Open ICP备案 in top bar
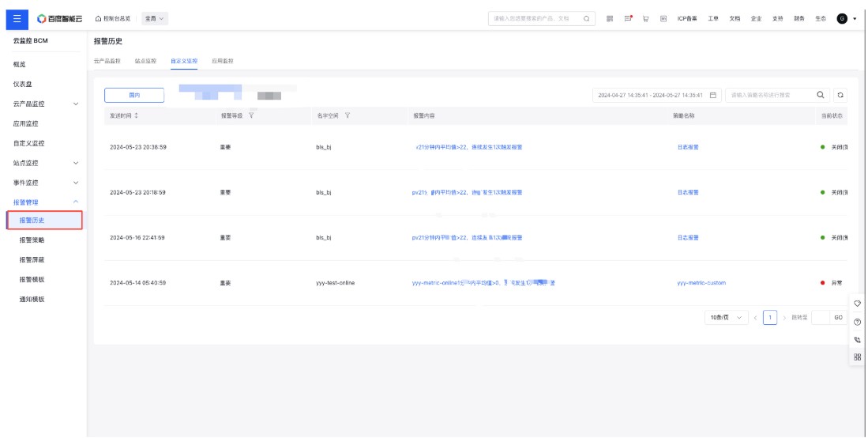The width and height of the screenshot is (868, 438). click(x=687, y=18)
